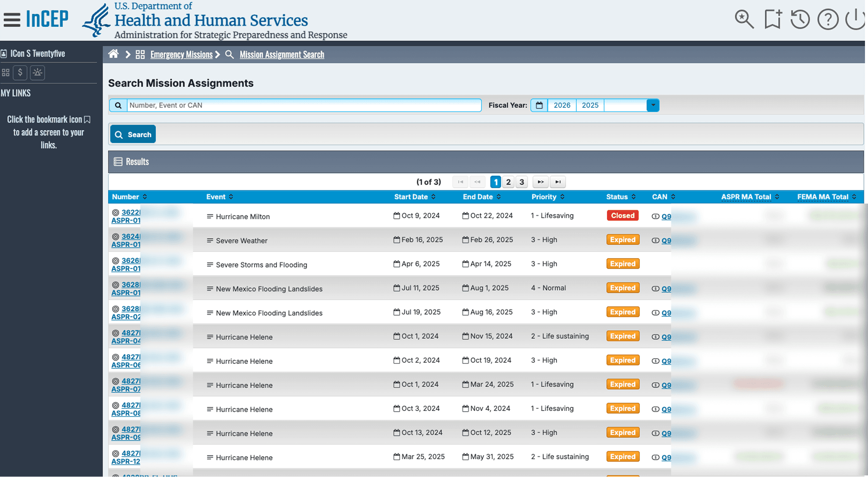
Task: Expand the Fiscal Year dropdown arrow
Action: pyautogui.click(x=653, y=105)
